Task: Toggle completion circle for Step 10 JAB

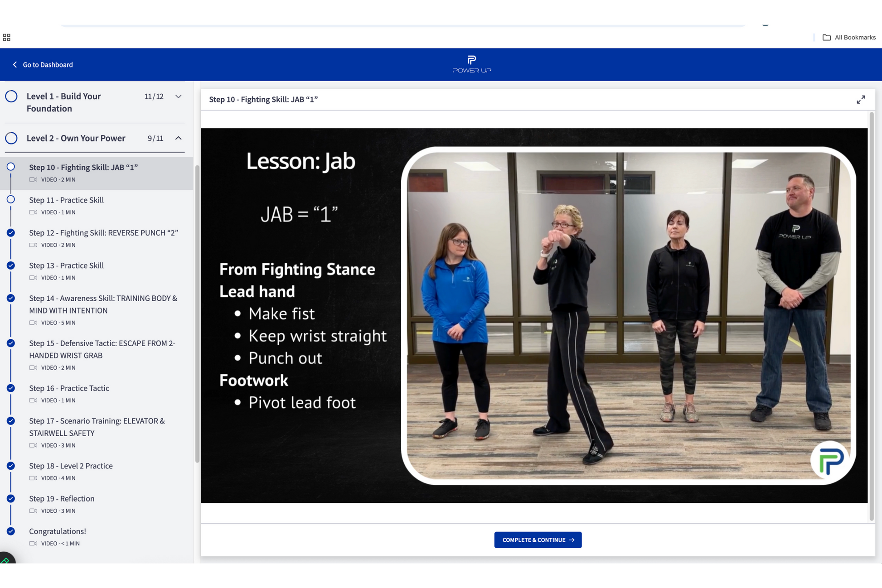Action: coord(11,167)
